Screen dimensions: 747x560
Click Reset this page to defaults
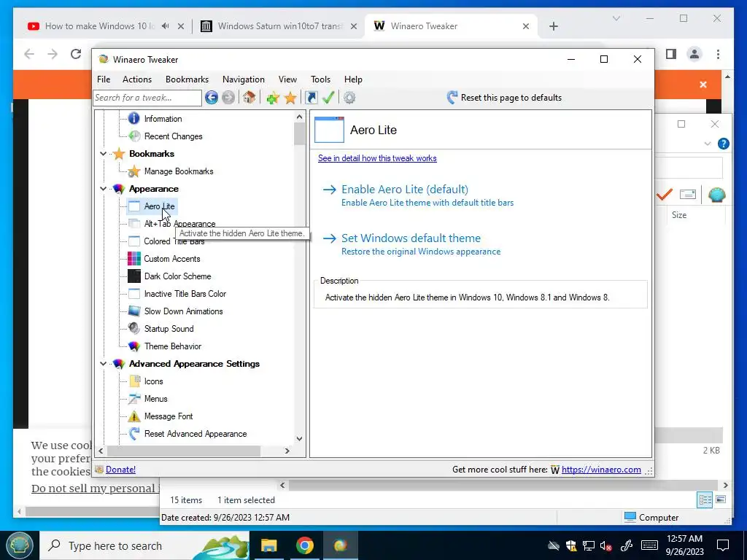pos(505,98)
